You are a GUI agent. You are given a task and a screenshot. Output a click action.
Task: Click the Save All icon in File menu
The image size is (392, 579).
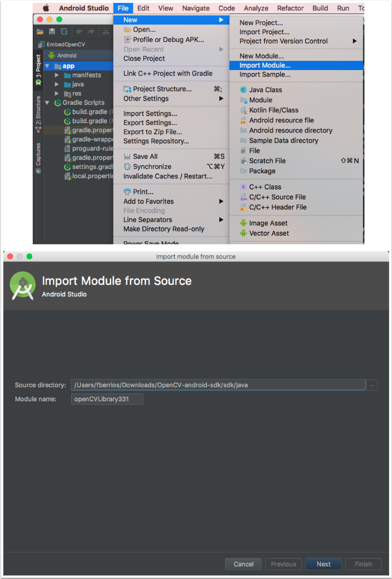(127, 156)
